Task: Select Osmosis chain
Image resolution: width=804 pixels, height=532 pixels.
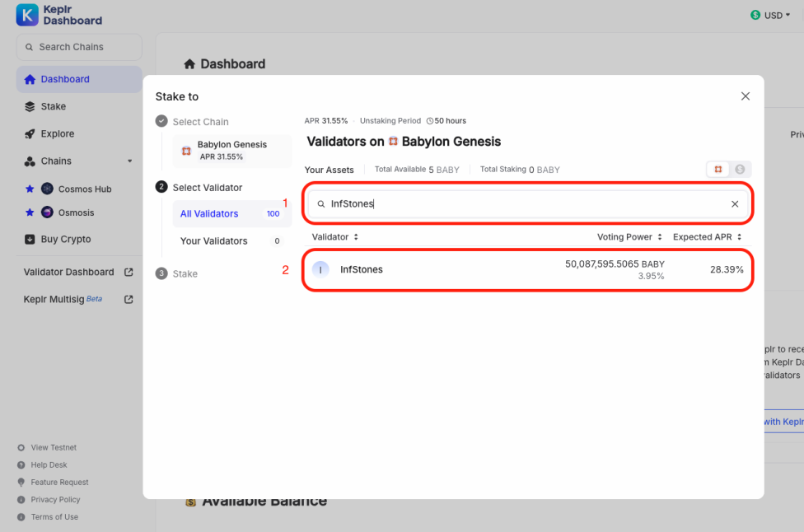Action: (x=76, y=212)
